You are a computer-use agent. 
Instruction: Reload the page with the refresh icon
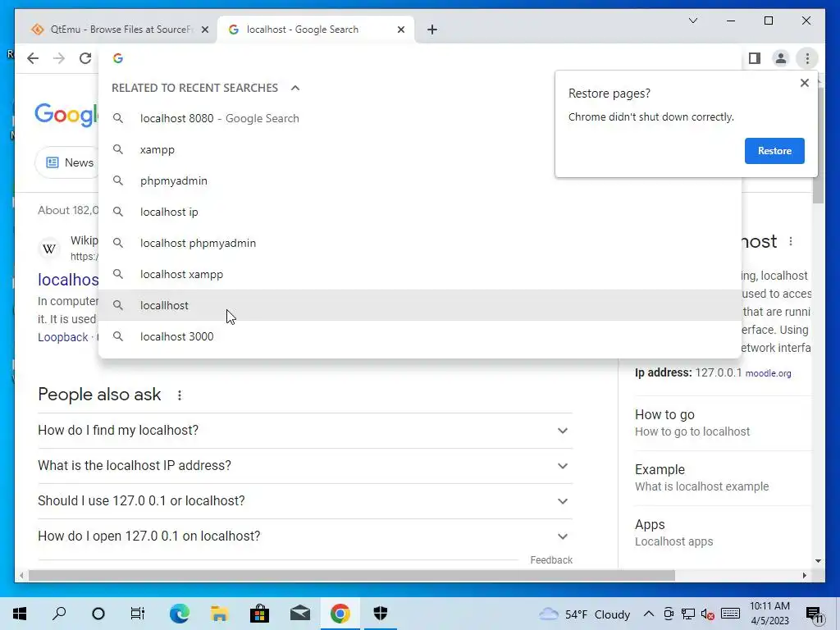pos(85,58)
